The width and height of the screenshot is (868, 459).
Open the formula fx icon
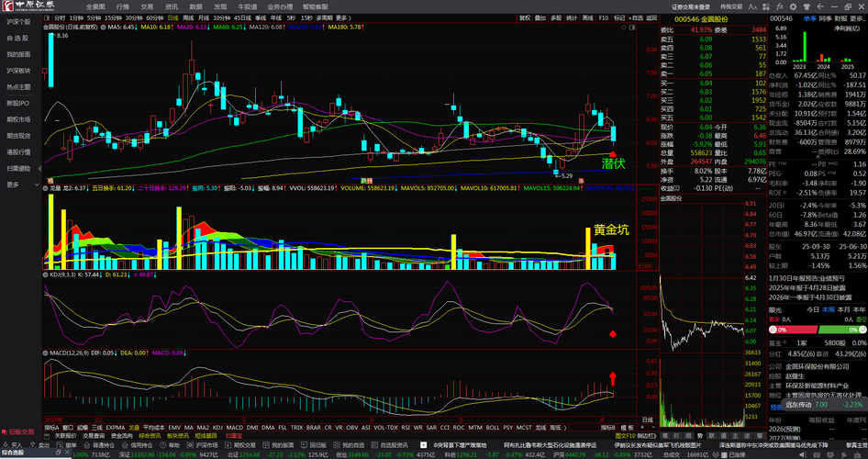(779, 6)
